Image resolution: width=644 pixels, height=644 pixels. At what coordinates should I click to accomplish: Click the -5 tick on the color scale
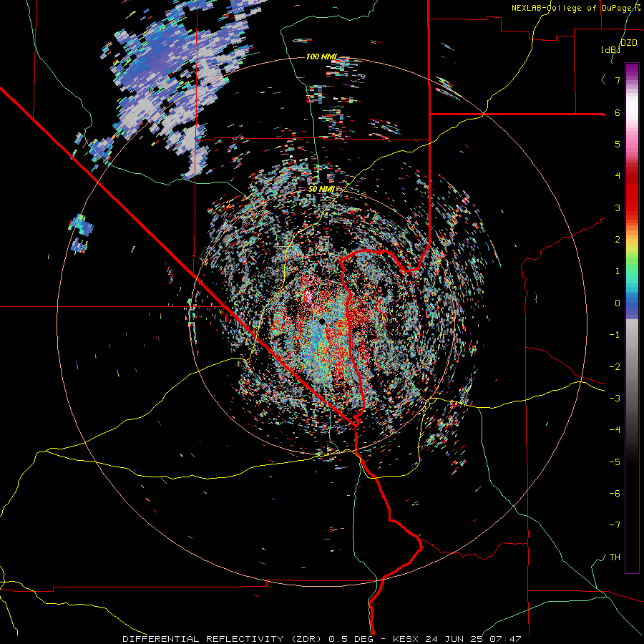[615, 462]
